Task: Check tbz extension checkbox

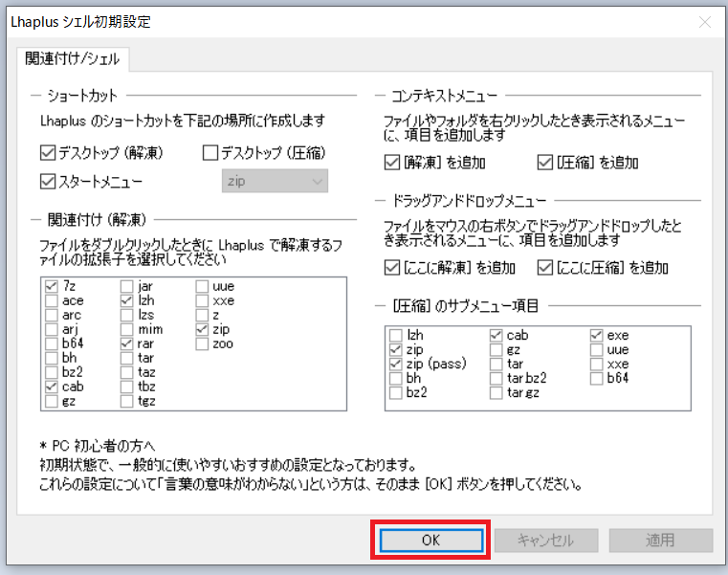Action: click(126, 387)
